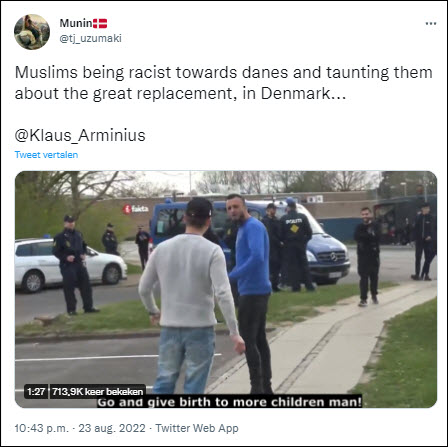Click Tweet vertalen to translate
The image size is (448, 447).
(x=46, y=155)
